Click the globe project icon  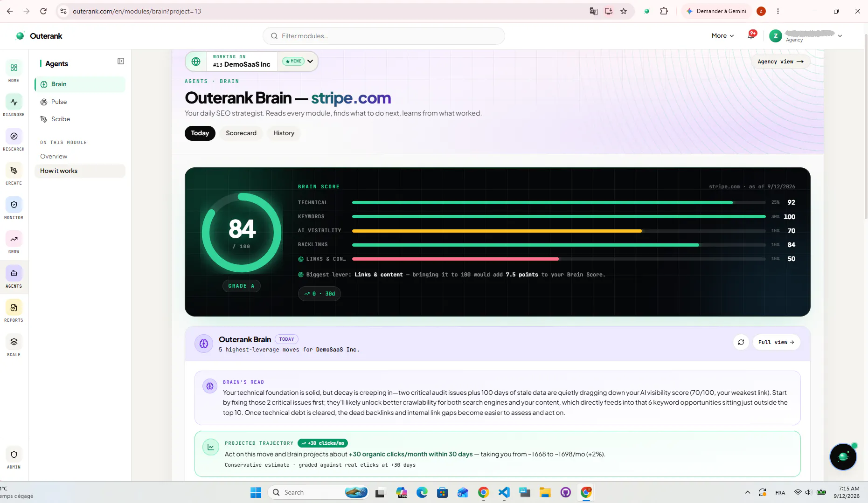coord(196,62)
